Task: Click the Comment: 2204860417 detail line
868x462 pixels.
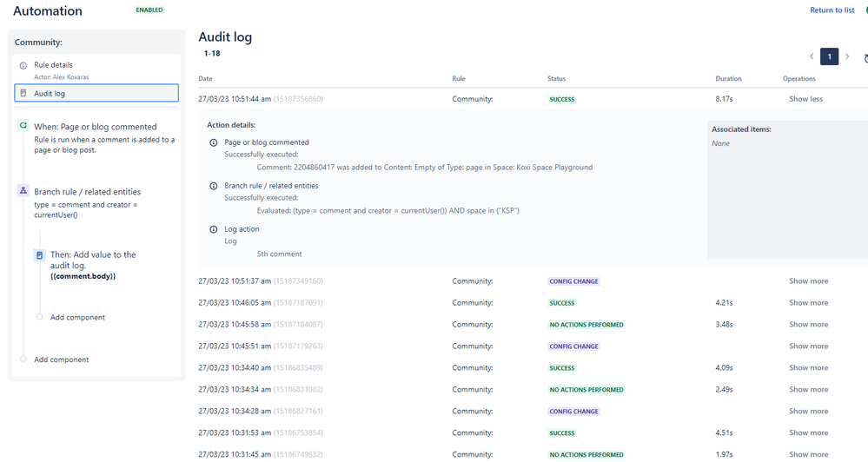Action: 425,167
